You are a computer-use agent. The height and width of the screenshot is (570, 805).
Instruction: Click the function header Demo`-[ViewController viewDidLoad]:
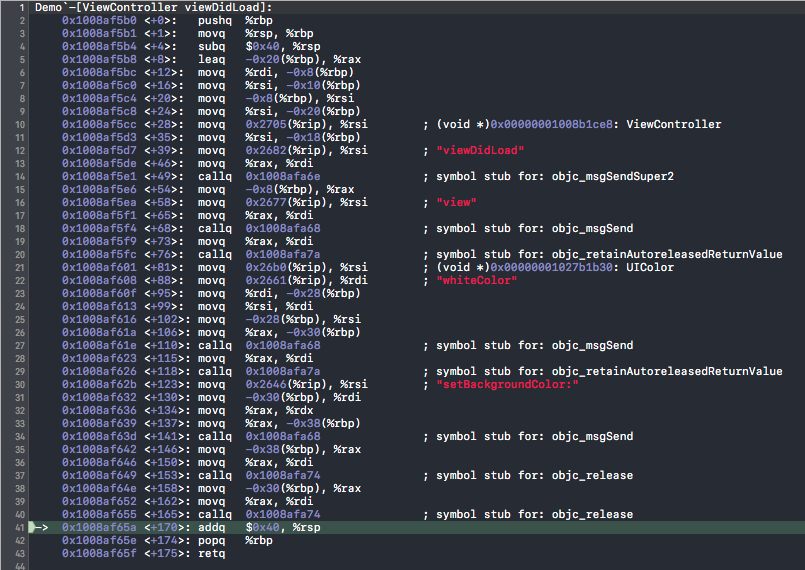154,8
